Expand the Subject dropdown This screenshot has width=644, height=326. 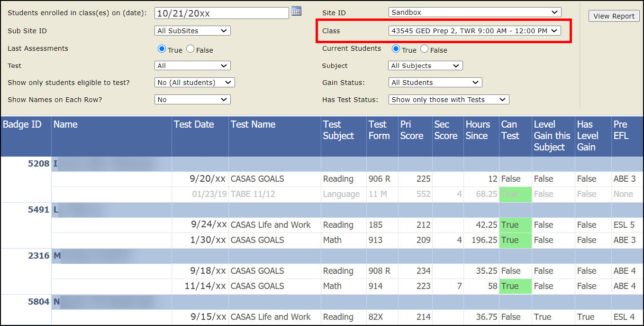pos(425,66)
